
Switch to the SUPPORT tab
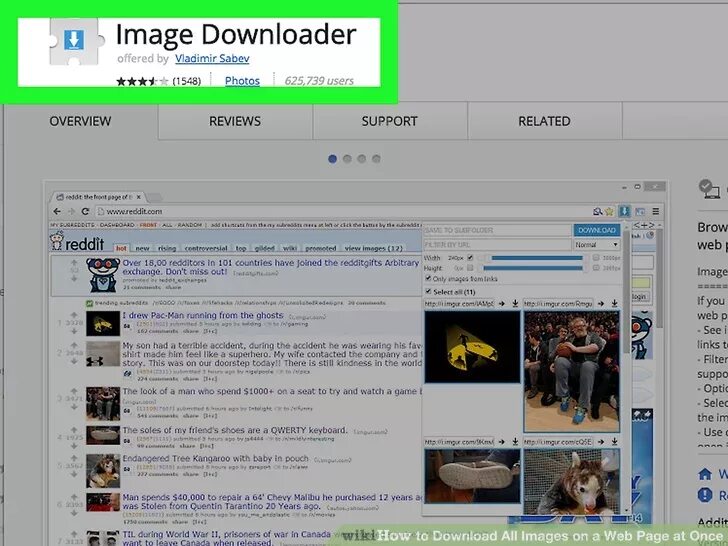click(x=390, y=121)
